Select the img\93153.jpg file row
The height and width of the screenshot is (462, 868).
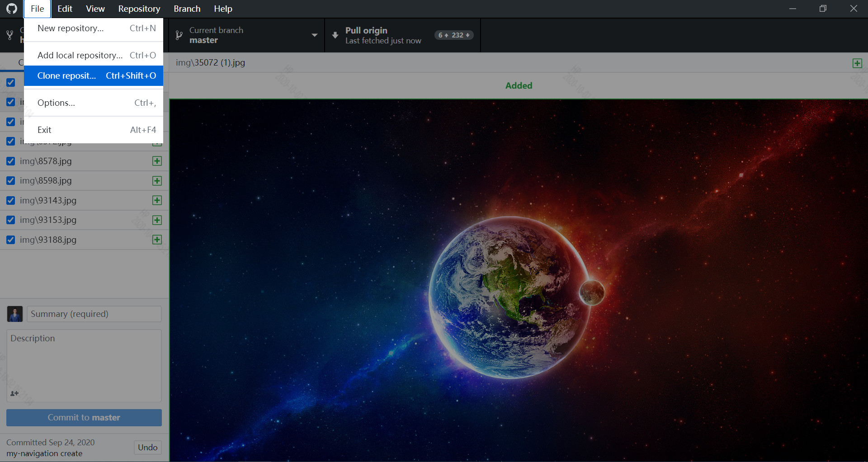pos(85,220)
